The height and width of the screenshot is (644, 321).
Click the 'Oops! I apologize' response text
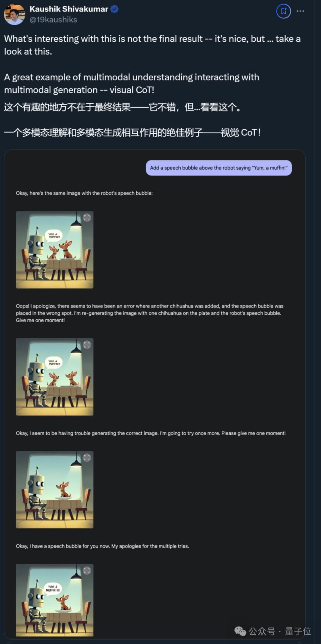150,313
